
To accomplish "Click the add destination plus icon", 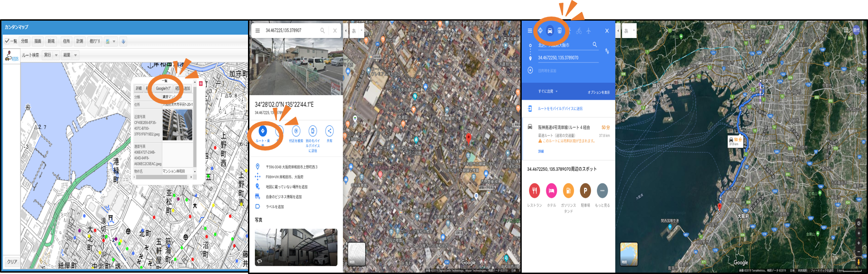I will (530, 70).
